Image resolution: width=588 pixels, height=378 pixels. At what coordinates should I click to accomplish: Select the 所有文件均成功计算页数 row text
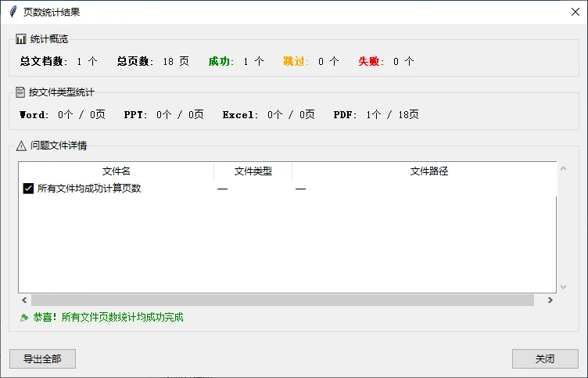(x=89, y=189)
